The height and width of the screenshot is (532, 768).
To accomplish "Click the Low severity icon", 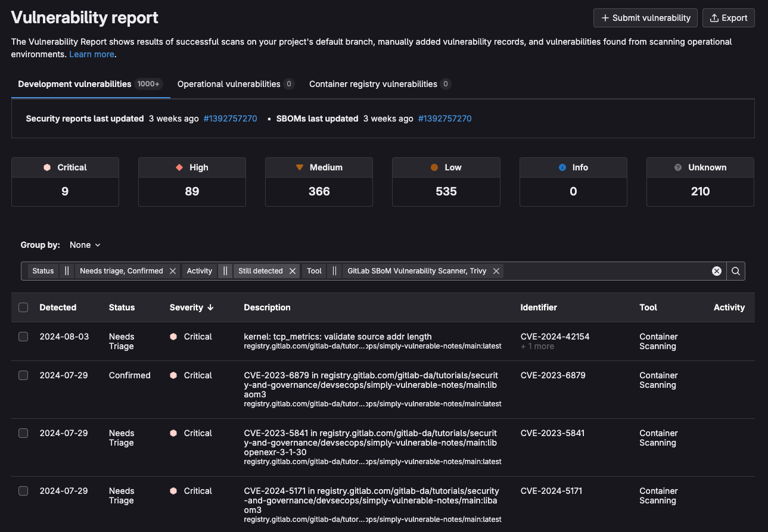I will tap(433, 167).
